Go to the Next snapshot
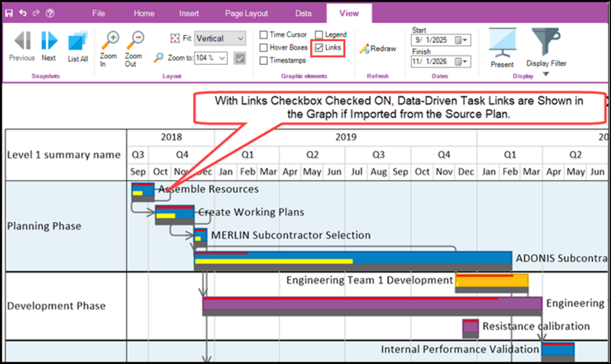 coord(49,46)
